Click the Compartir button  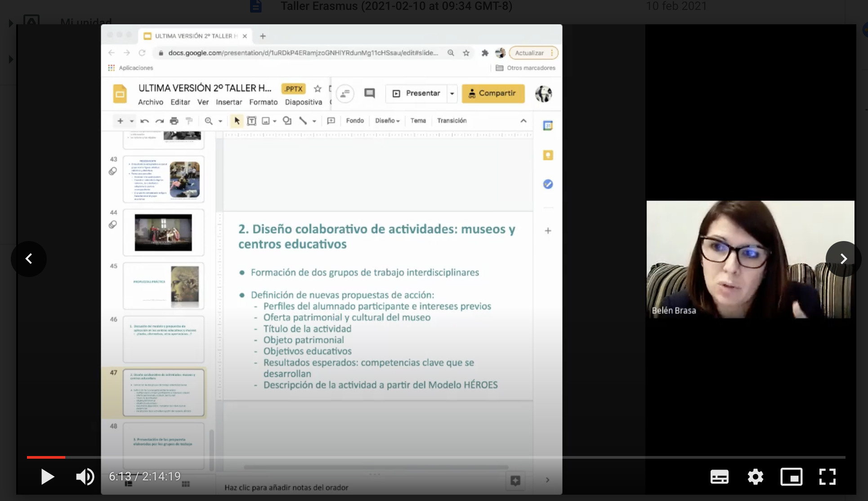point(493,94)
